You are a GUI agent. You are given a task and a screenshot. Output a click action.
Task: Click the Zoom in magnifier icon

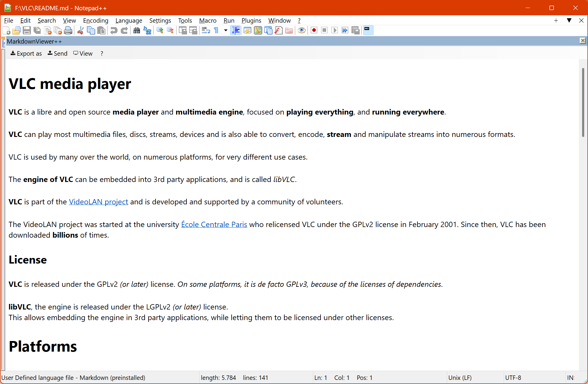click(x=160, y=30)
